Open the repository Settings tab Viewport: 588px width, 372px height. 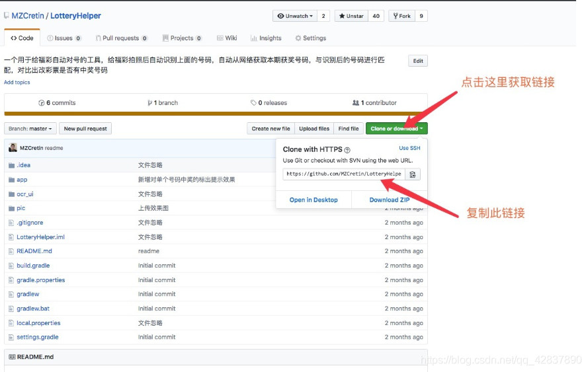coord(310,38)
